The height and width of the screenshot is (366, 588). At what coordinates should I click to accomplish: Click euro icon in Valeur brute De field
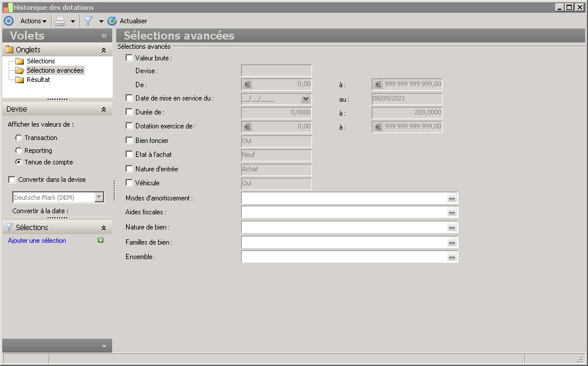(248, 84)
